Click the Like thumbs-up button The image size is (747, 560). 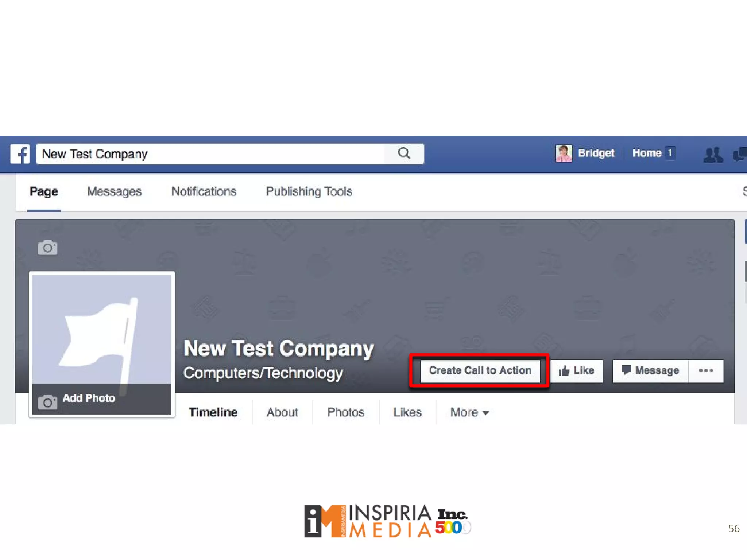576,371
